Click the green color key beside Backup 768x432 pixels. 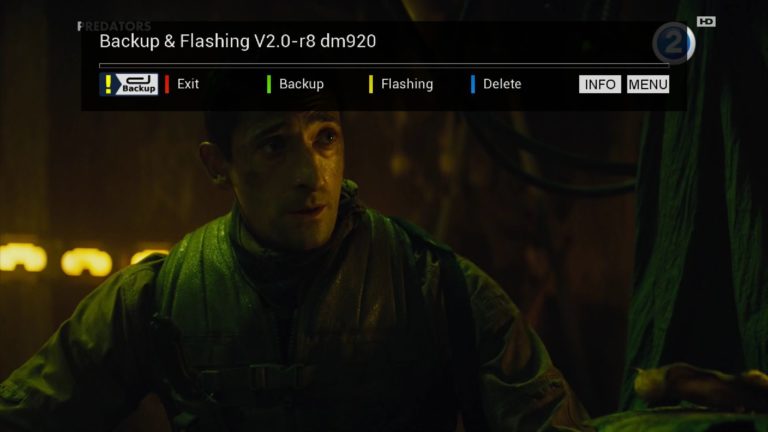click(x=269, y=84)
